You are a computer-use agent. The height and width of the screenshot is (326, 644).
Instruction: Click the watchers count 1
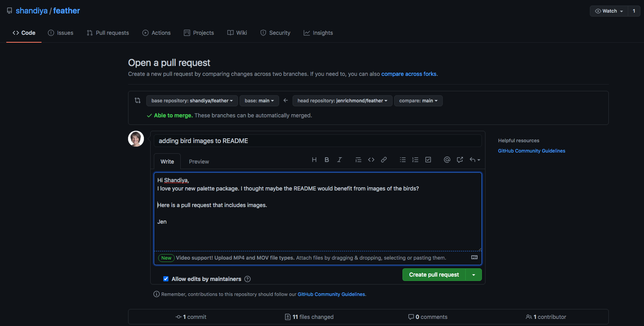tap(634, 11)
